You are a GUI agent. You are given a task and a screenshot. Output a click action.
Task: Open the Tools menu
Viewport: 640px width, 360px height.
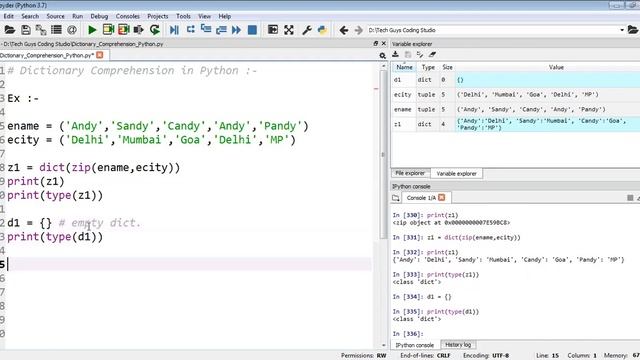183,16
